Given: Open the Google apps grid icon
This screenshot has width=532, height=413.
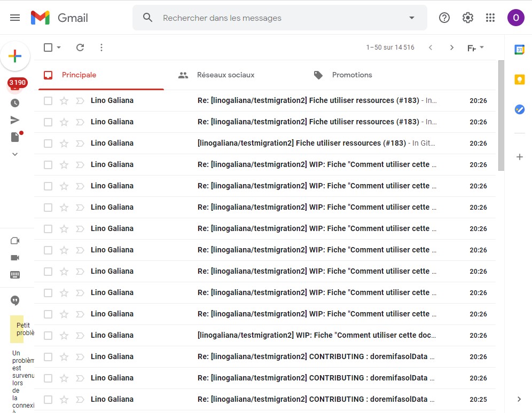Looking at the screenshot, I should (x=490, y=18).
